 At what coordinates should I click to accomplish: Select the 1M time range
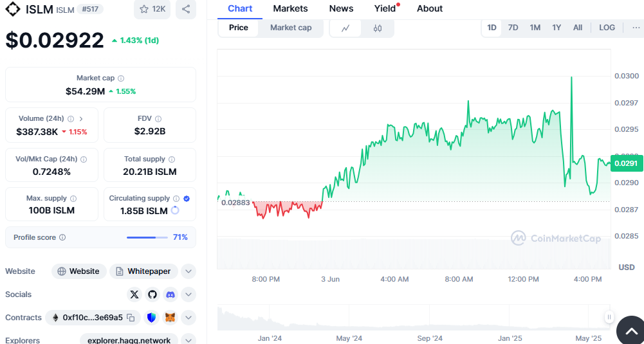click(535, 28)
